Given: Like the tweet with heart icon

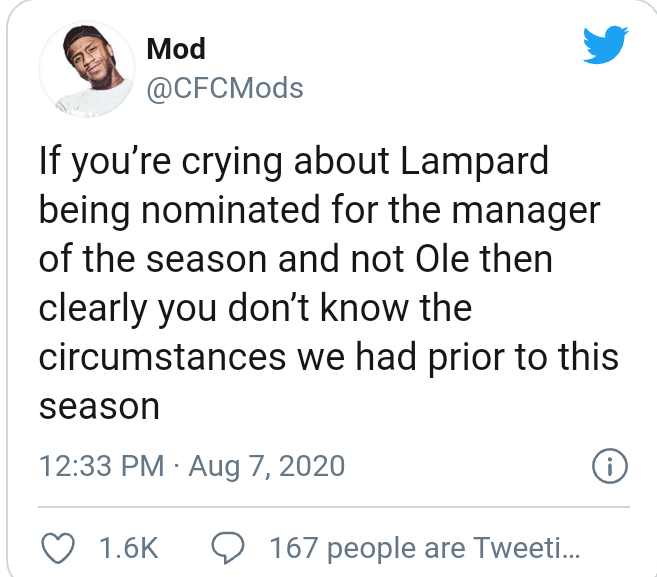Looking at the screenshot, I should click(x=58, y=548).
